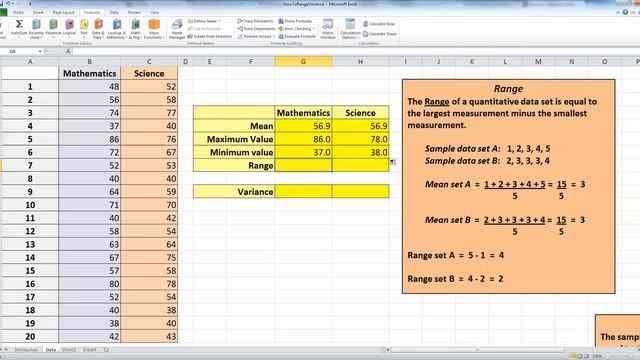Click the 'Maximum Value' label cell
Image resolution: width=640 pixels, height=360 pixels.
pos(234,139)
